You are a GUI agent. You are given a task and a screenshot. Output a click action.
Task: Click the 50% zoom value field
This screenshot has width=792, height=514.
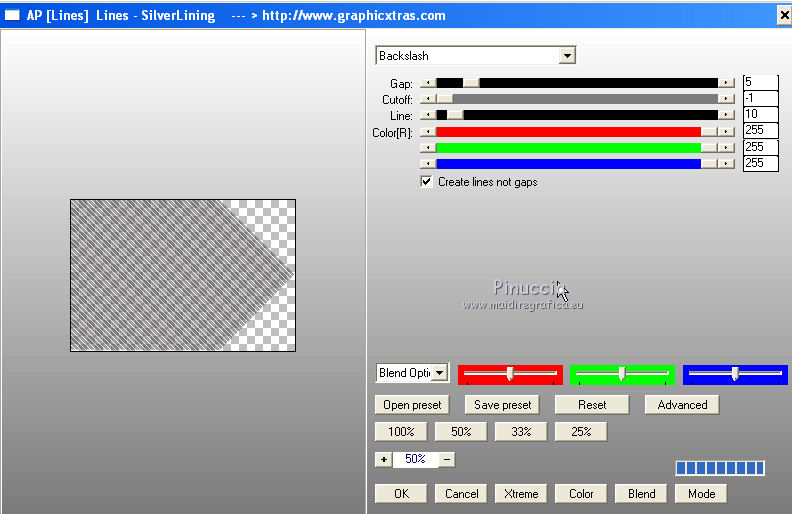tap(415, 459)
